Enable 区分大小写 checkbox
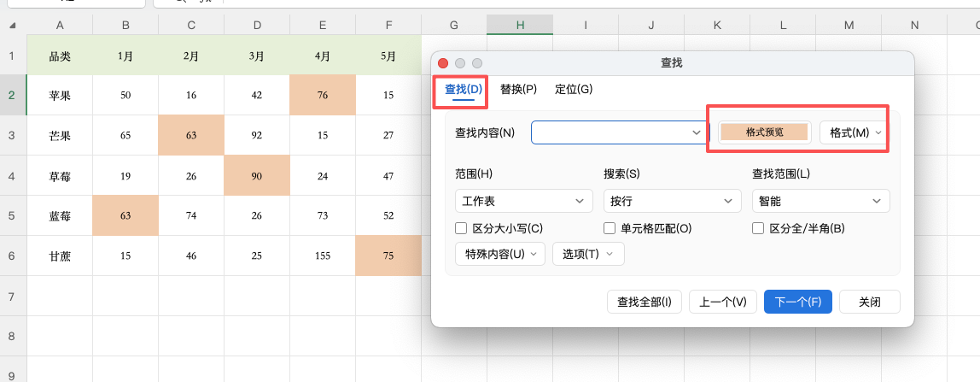Screen dimensions: 980x382 [x=461, y=228]
